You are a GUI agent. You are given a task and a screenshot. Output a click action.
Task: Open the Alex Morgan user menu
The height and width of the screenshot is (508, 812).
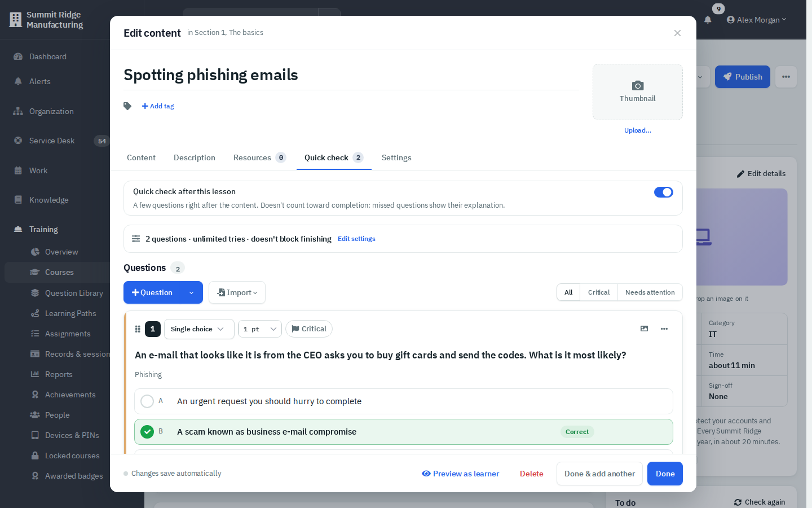pyautogui.click(x=757, y=20)
